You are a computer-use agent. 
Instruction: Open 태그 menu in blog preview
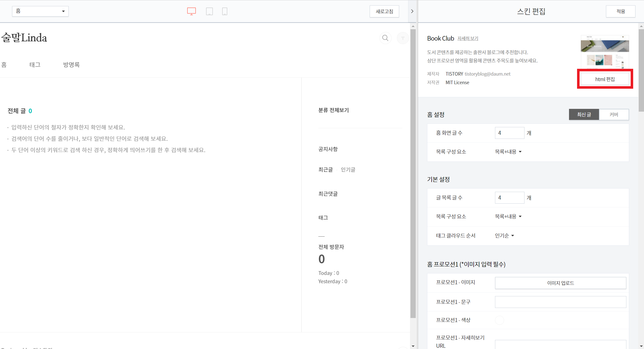click(x=35, y=65)
